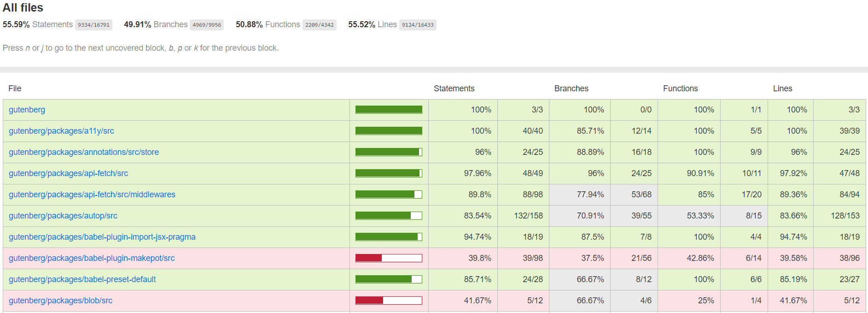Click red coverage bar for babel-plugin-makepot row
Screen dimensions: 868x313
389,258
